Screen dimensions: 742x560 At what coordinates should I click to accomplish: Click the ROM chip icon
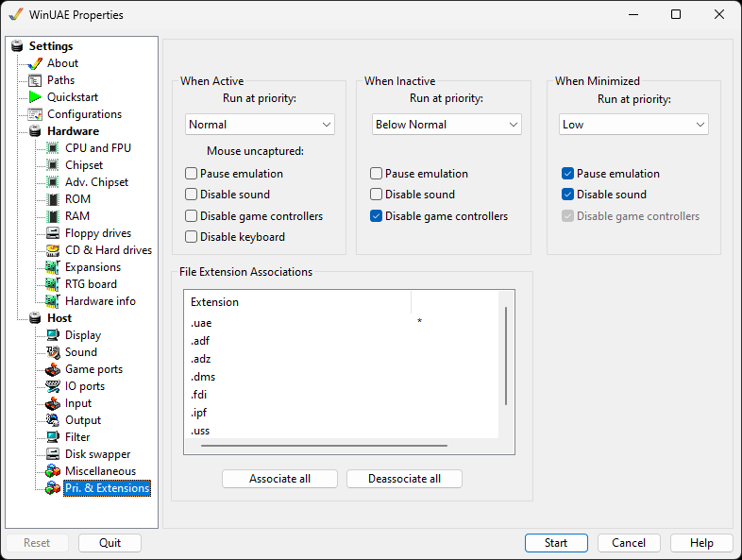(53, 199)
